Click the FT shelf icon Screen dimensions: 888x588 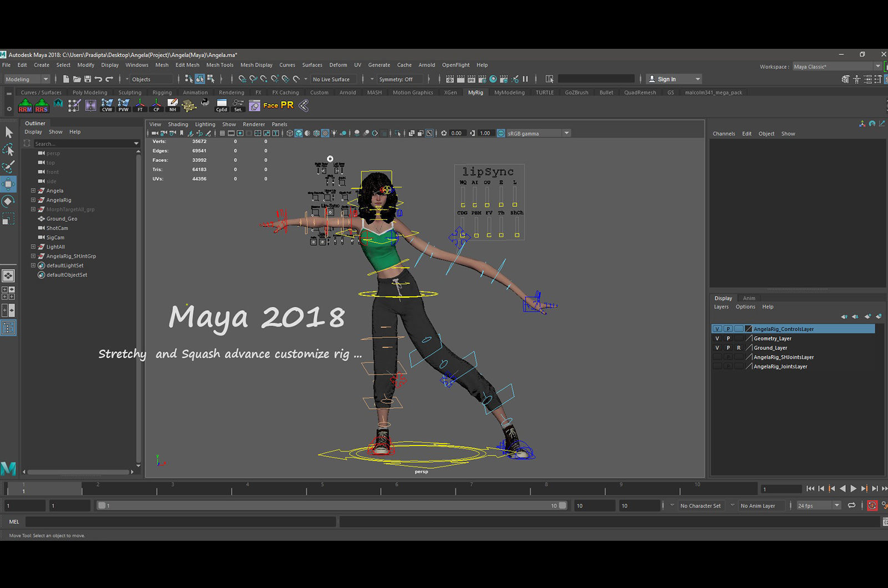[140, 105]
